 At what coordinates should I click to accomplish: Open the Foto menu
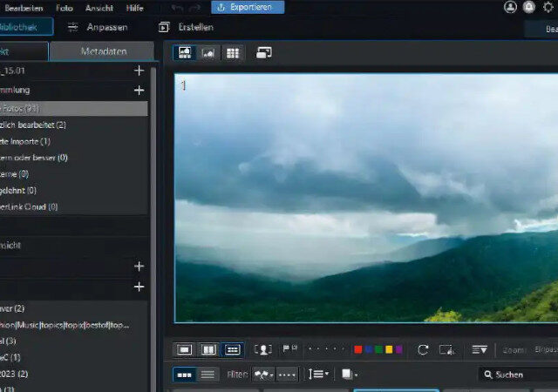tap(65, 8)
